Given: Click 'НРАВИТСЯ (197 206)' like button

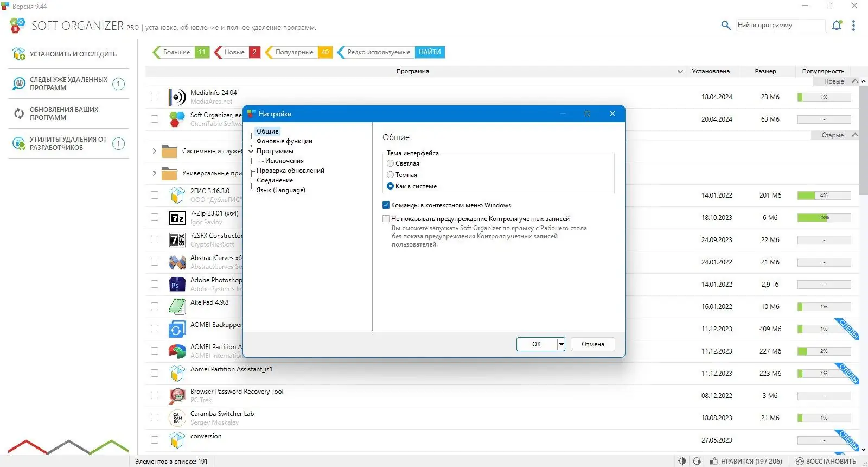Looking at the screenshot, I should point(746,461).
